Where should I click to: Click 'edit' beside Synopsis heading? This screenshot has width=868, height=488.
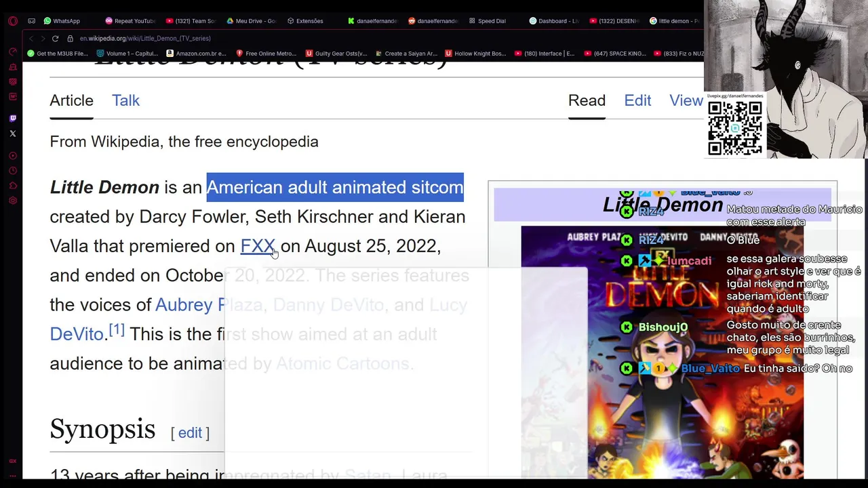click(x=190, y=432)
